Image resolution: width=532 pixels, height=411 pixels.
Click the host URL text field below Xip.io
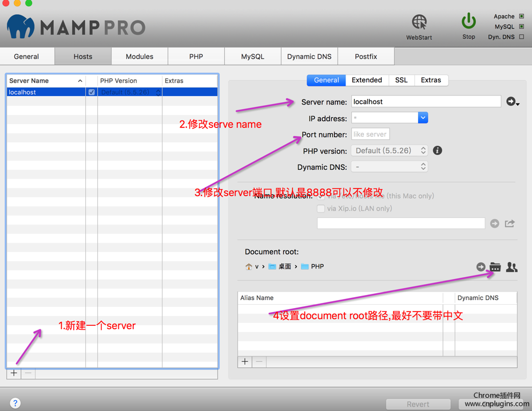click(x=401, y=223)
